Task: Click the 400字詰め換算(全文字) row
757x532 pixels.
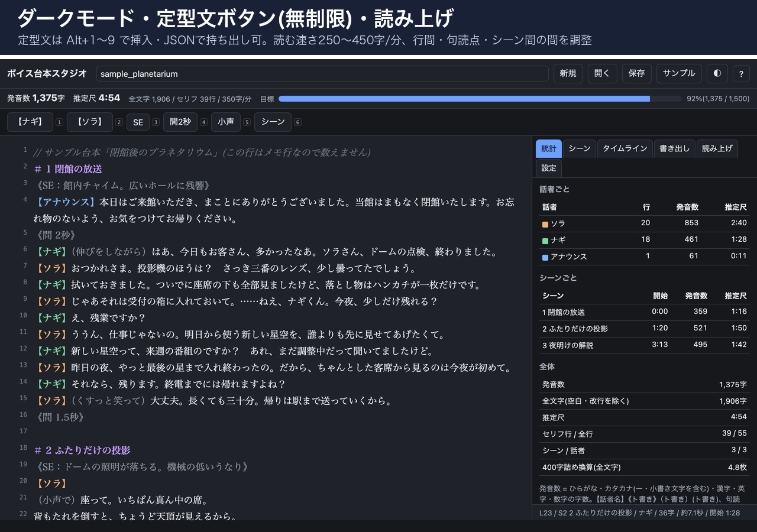Action: click(x=645, y=467)
